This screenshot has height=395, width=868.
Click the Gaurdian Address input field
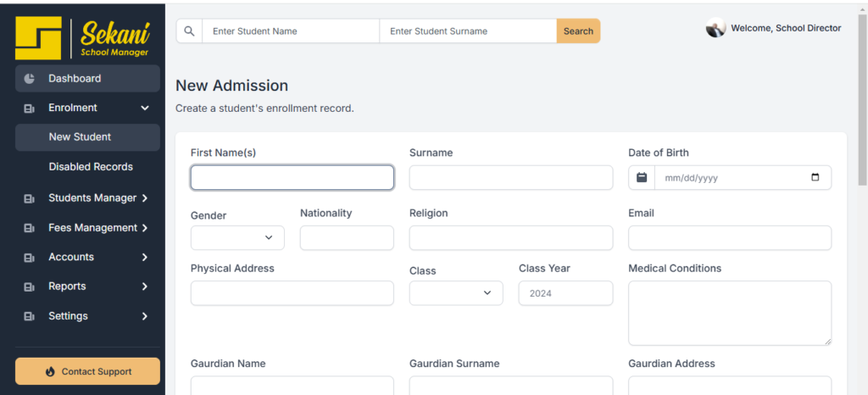[730, 386]
